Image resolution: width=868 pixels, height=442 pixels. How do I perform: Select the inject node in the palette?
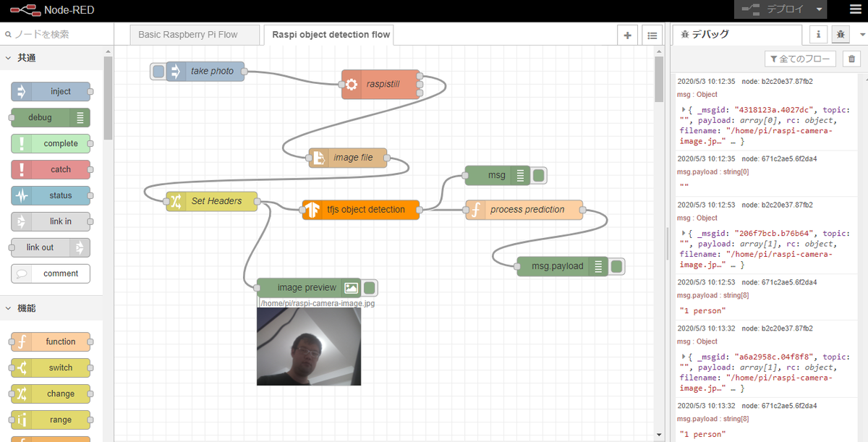[x=50, y=91]
